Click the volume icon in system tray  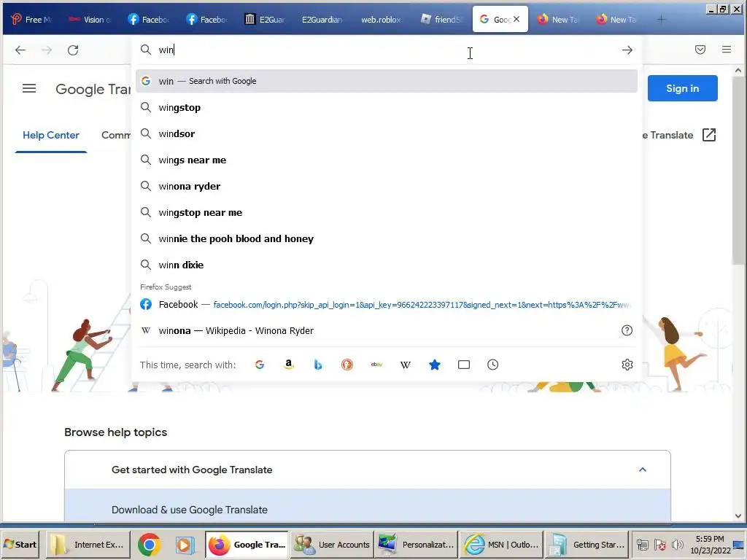[677, 545]
